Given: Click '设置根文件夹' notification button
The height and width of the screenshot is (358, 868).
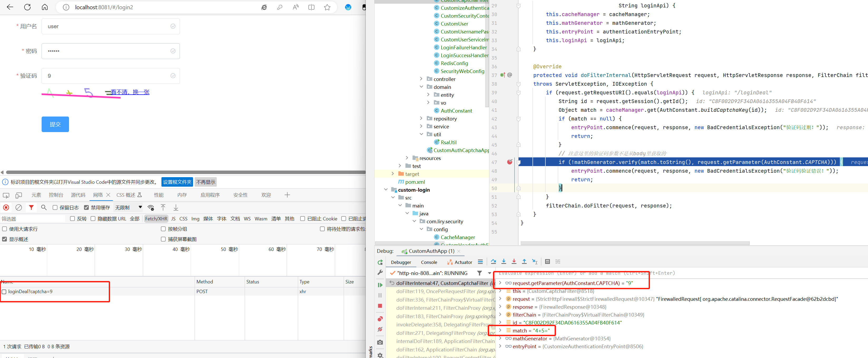Looking at the screenshot, I should pyautogui.click(x=178, y=182).
